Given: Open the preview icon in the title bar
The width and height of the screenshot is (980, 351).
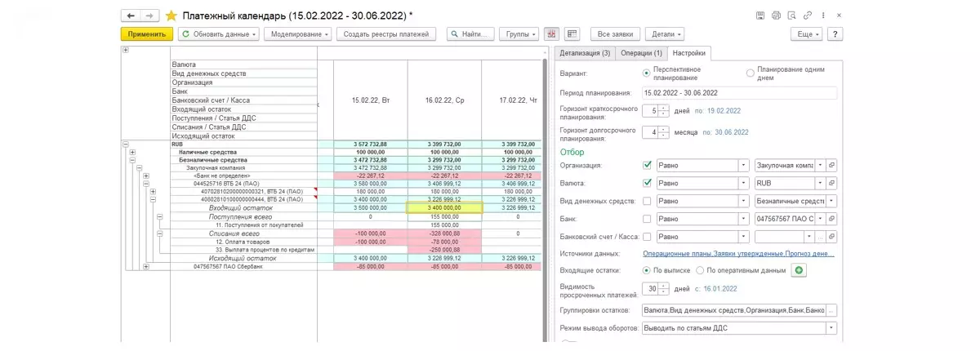Looking at the screenshot, I should 791,16.
